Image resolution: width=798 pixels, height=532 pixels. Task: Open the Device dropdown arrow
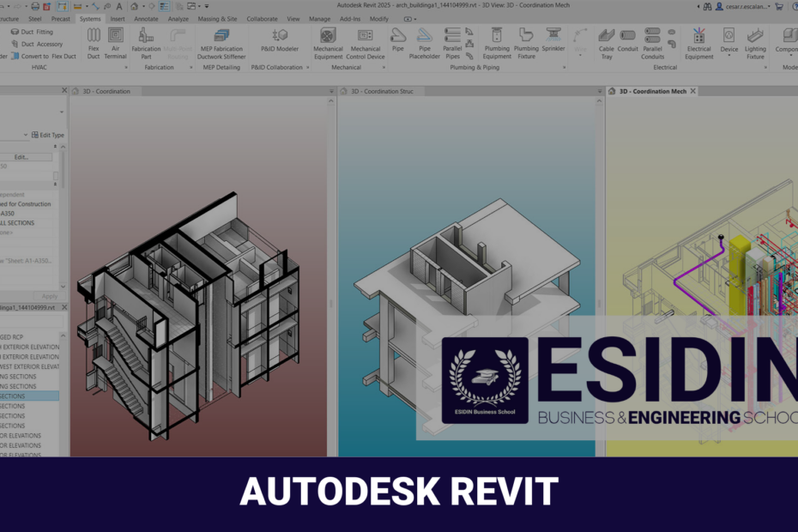729,55
